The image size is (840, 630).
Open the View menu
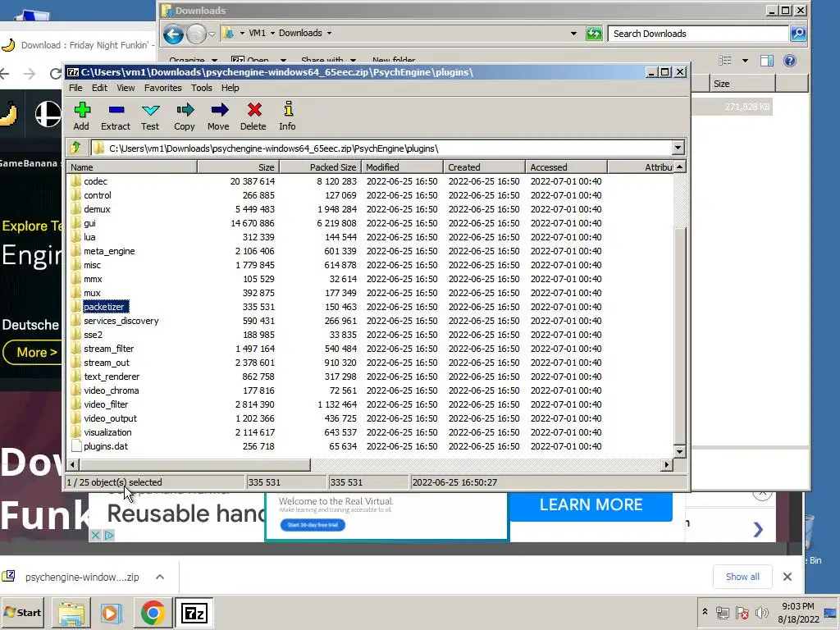(x=126, y=88)
